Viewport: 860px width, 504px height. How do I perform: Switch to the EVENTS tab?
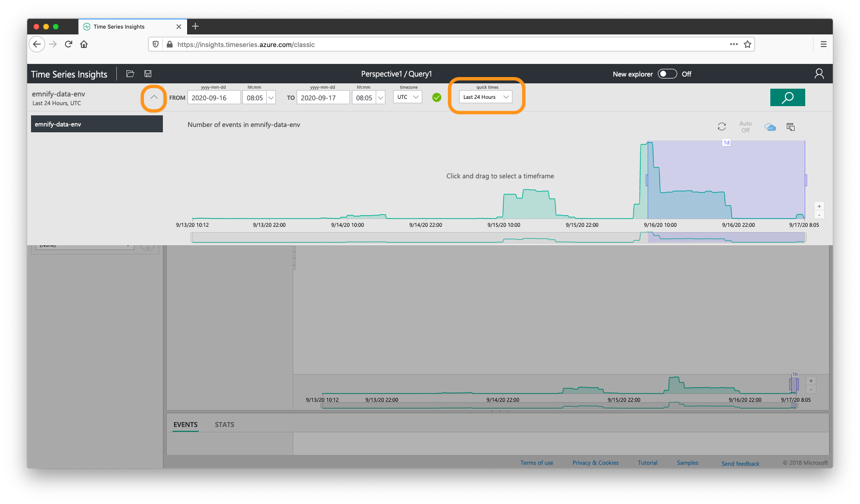(185, 425)
